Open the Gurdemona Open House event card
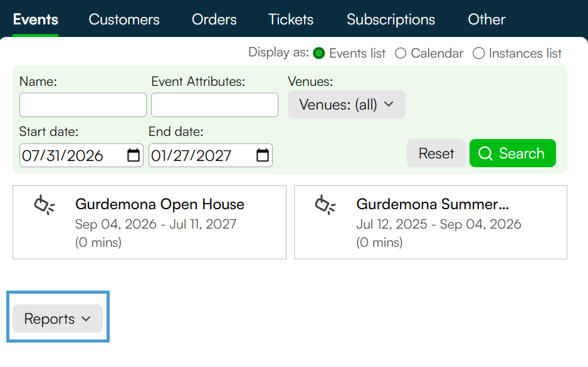Image resolution: width=588 pixels, height=367 pixels. point(149,222)
